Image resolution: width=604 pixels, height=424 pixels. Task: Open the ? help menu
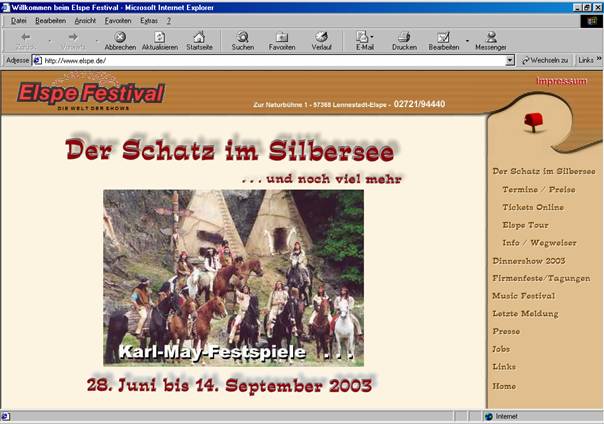(169, 21)
